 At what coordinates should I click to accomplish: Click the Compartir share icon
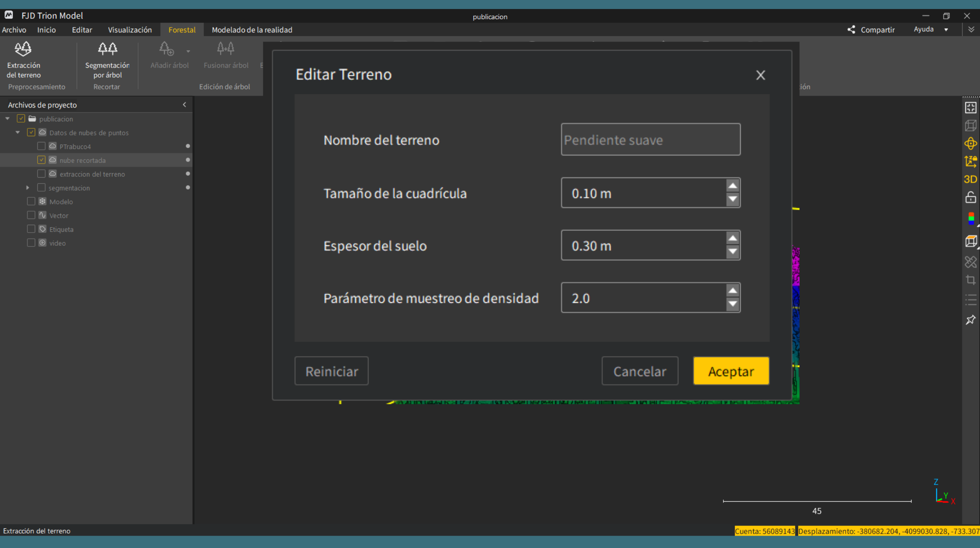(851, 30)
